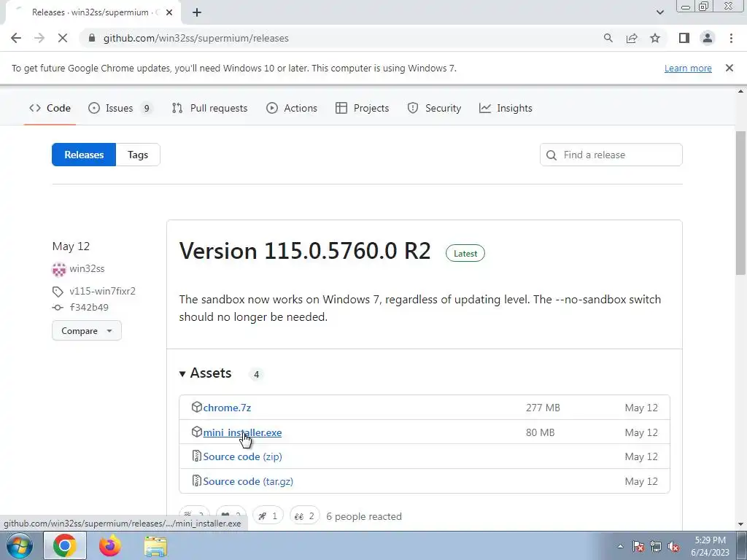Select the Releases button
Viewport: 747px width, 560px height.
[84, 155]
